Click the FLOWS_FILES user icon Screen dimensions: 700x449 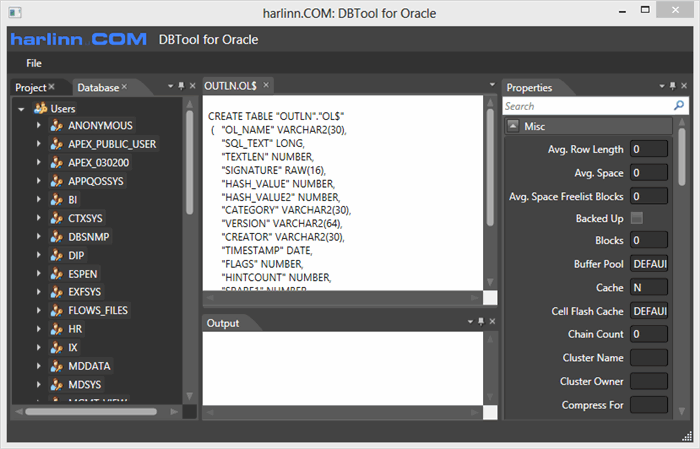[57, 311]
